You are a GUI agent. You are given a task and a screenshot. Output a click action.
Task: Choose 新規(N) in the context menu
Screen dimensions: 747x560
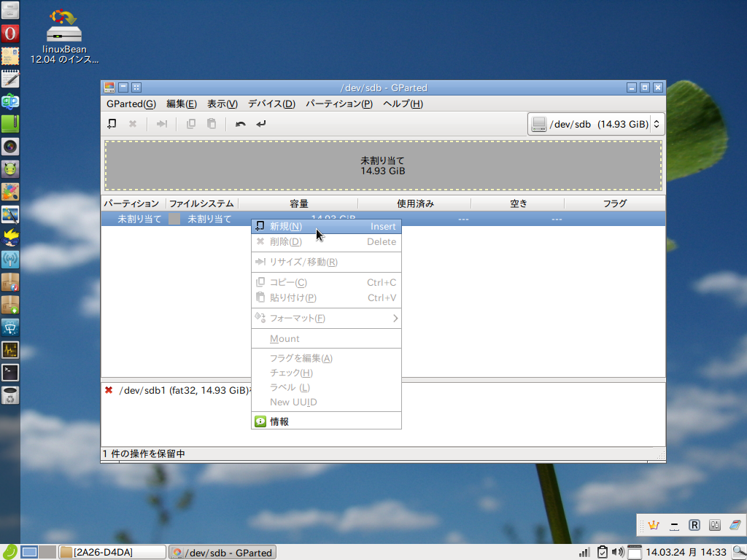tap(326, 227)
